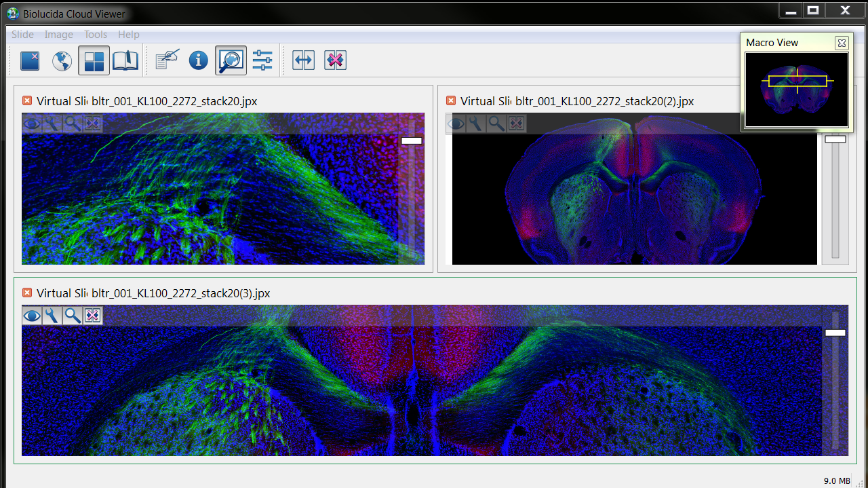Click the wrench icon in stack20(2).jpx pane
The image size is (868, 488).
476,124
